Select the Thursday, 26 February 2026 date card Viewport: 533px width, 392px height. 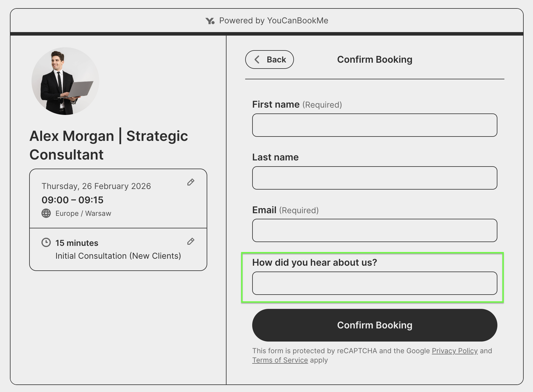click(x=96, y=186)
